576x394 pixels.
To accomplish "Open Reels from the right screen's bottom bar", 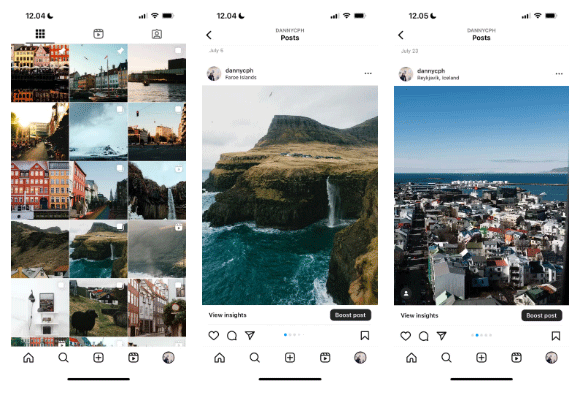I will 516,357.
